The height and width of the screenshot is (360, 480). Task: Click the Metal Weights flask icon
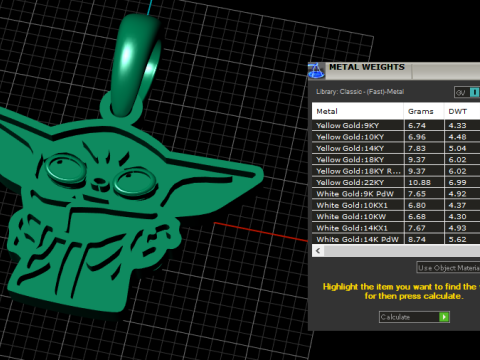coord(316,71)
